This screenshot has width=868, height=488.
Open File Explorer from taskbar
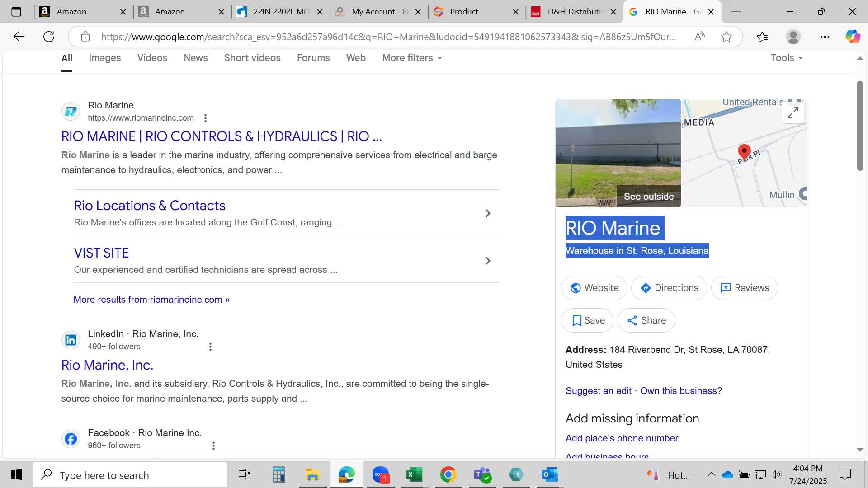(312, 474)
